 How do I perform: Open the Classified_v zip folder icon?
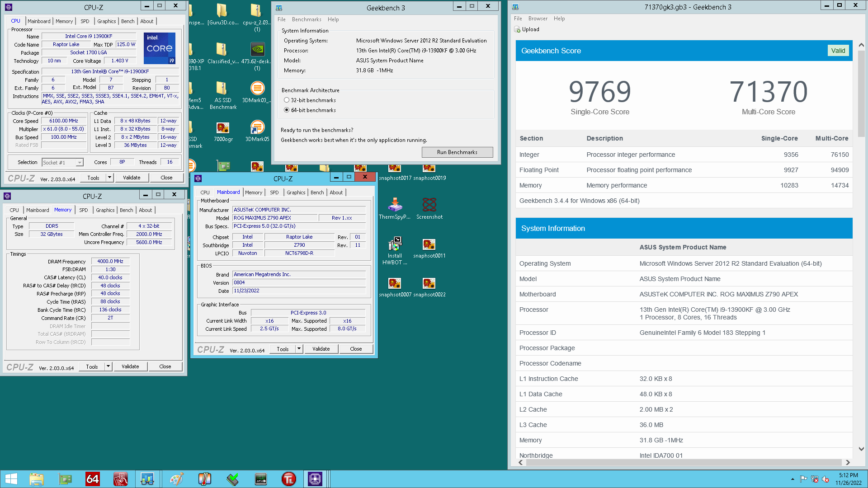(x=222, y=53)
